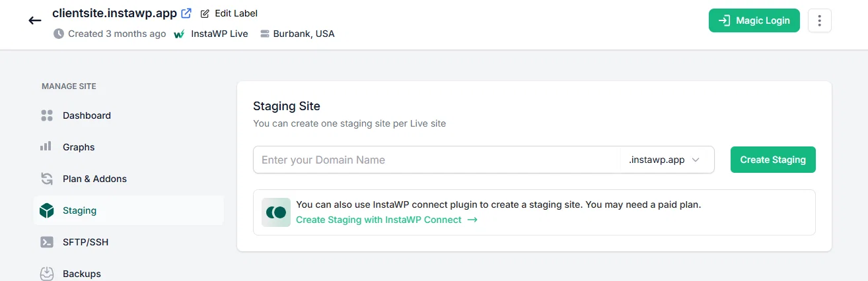868x281 pixels.
Task: Click the clock icon beside Created date
Action: click(x=59, y=33)
